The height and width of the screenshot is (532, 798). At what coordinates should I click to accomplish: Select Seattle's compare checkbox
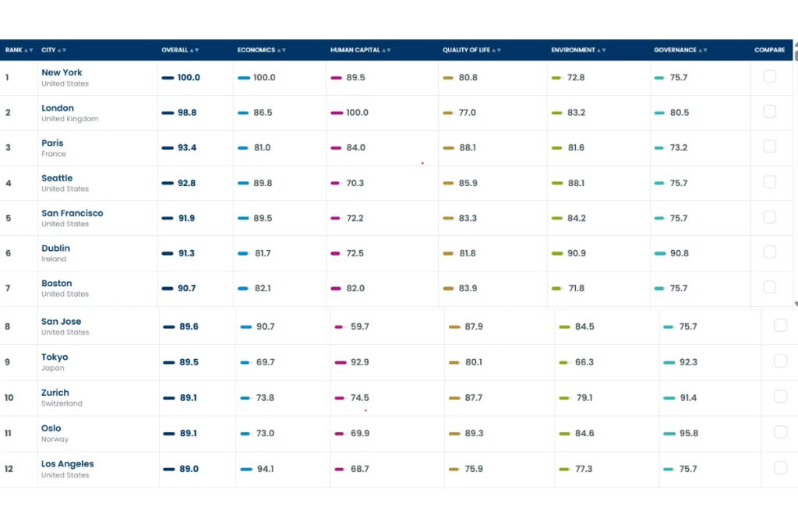pyautogui.click(x=769, y=182)
